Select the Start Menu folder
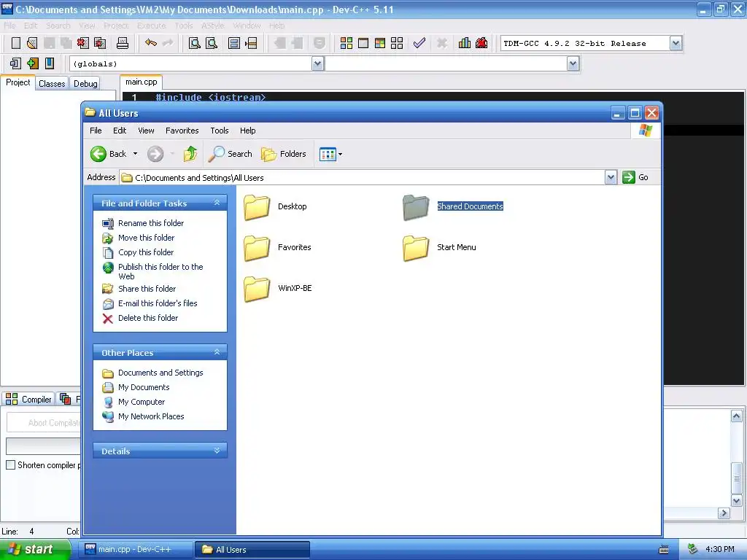This screenshot has height=560, width=747. click(439, 248)
